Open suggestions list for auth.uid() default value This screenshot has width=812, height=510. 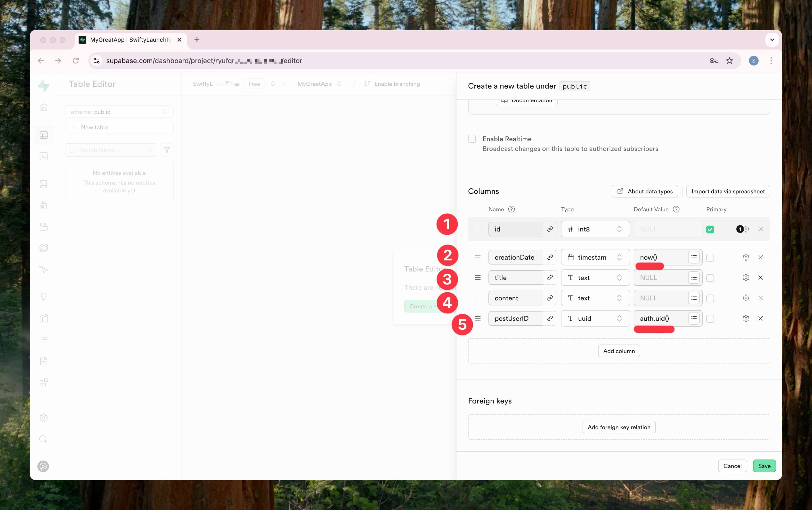pos(694,318)
